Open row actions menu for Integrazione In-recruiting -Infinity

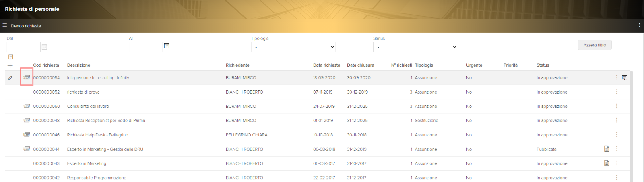click(x=617, y=77)
